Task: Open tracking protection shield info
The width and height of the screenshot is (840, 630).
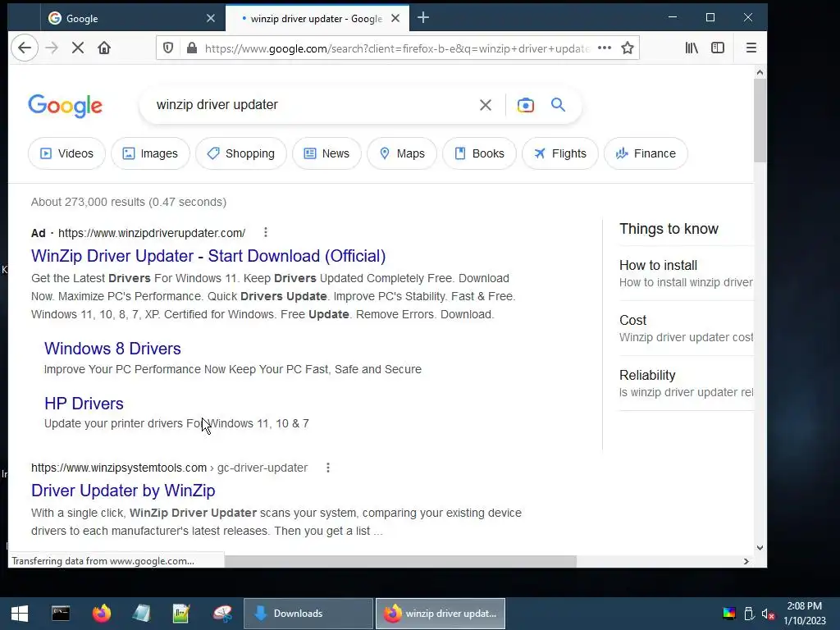Action: click(x=168, y=48)
